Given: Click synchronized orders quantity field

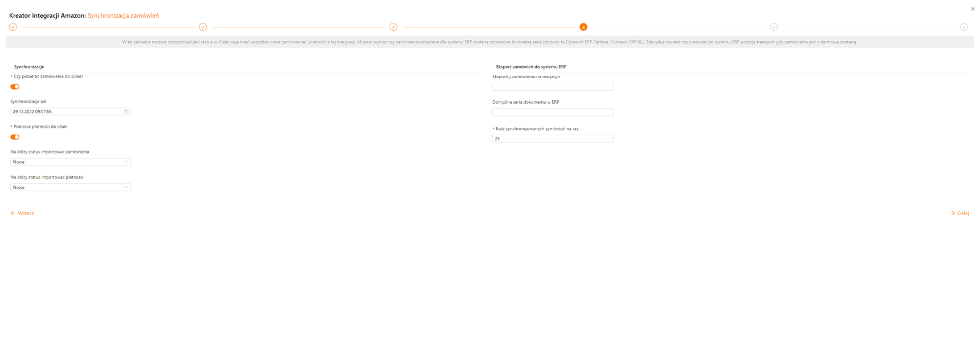Looking at the screenshot, I should coord(552,139).
